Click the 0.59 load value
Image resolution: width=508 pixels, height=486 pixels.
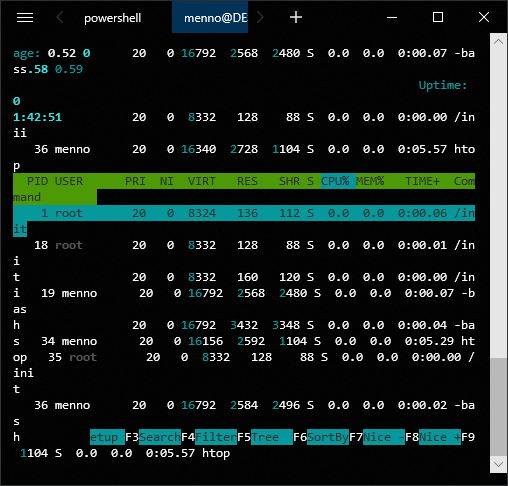point(69,69)
